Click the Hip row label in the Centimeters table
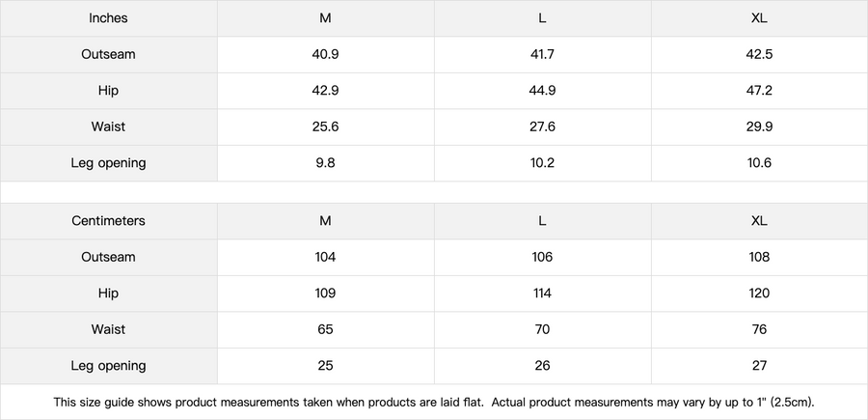This screenshot has height=420, width=868. pyautogui.click(x=108, y=294)
